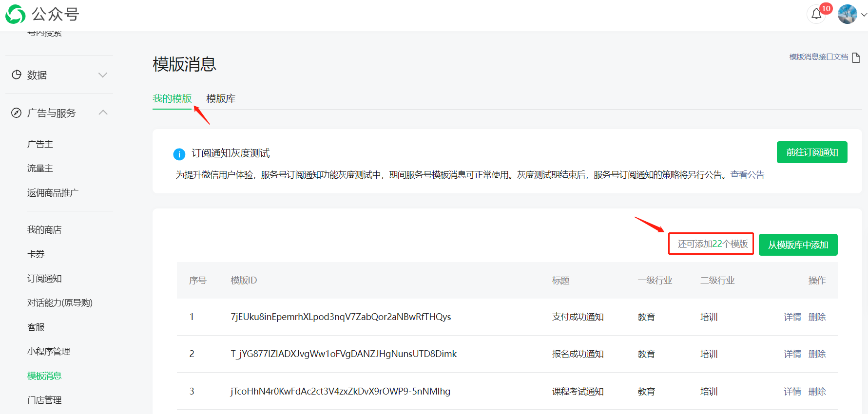Open the 查看公告 link
This screenshot has height=414, width=868.
(x=747, y=175)
